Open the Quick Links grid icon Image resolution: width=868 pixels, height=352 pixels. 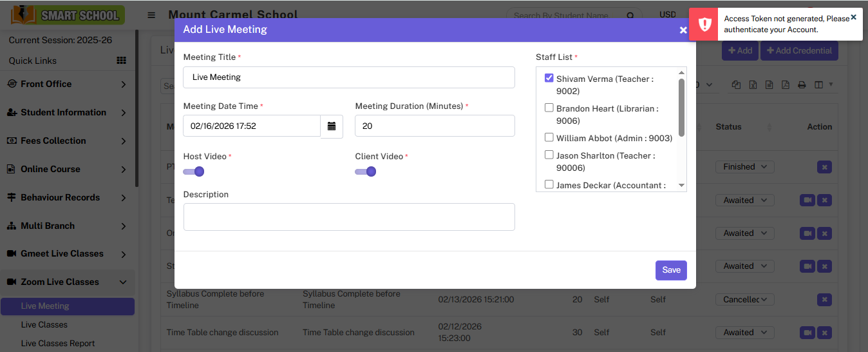121,61
